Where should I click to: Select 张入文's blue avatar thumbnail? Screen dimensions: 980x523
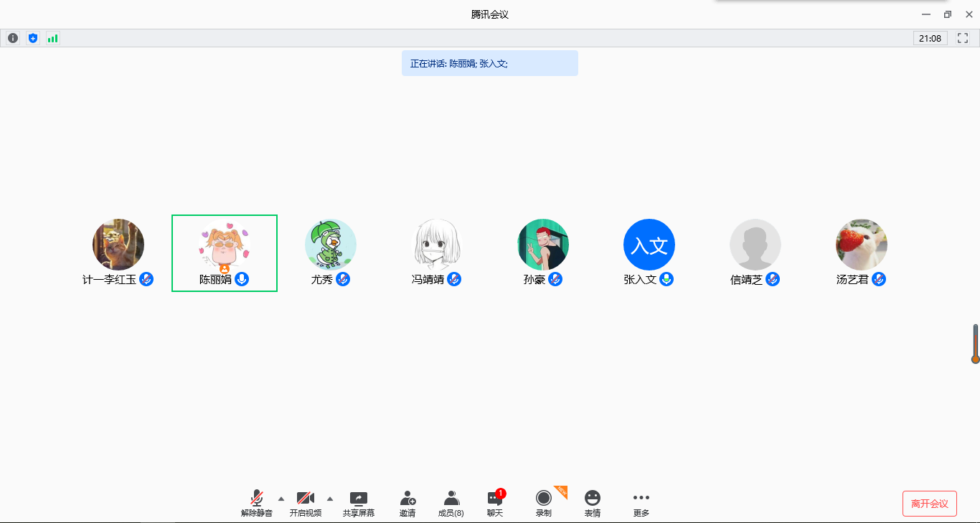pyautogui.click(x=649, y=245)
